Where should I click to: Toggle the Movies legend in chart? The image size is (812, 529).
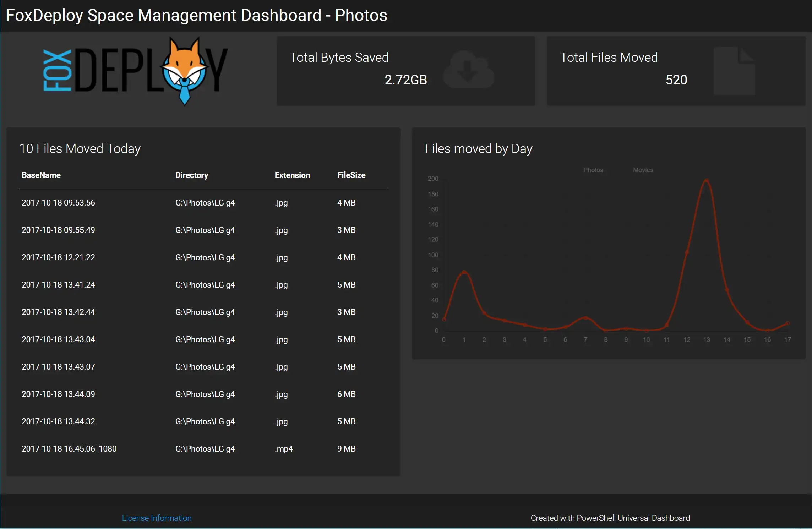[x=643, y=170]
